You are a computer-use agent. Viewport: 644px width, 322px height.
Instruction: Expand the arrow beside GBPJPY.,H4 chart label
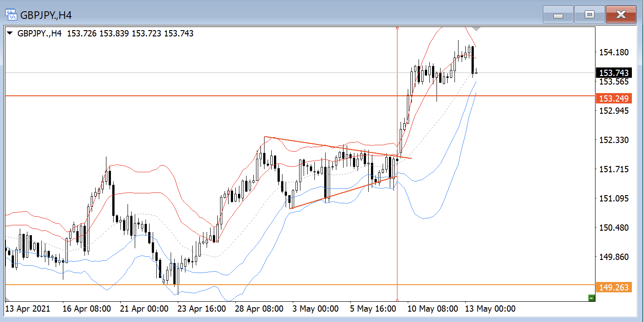[x=10, y=33]
